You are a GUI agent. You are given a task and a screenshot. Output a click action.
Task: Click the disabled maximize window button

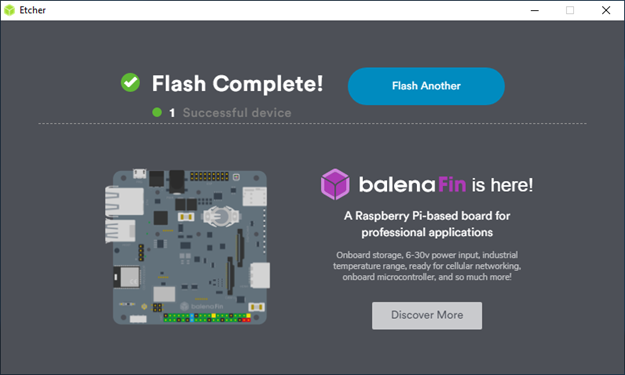pos(570,10)
